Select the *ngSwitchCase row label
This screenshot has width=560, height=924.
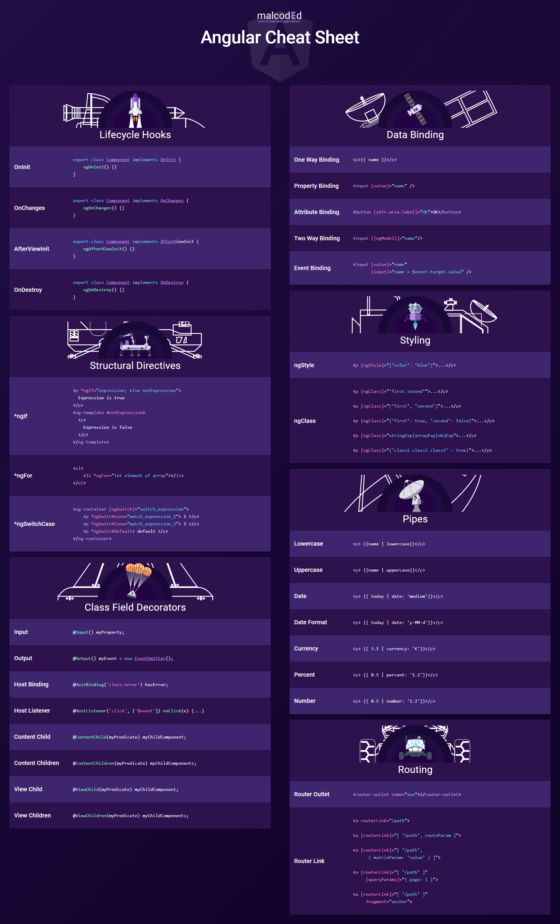click(34, 524)
